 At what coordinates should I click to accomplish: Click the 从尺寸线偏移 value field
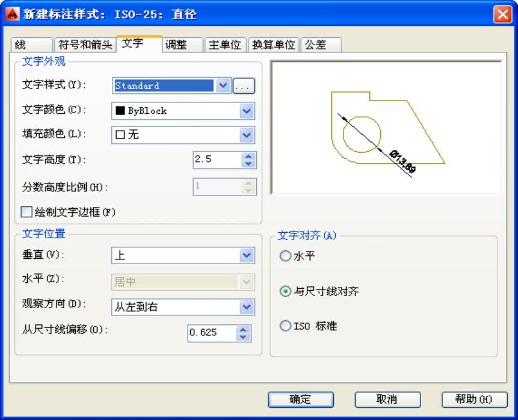(x=212, y=333)
